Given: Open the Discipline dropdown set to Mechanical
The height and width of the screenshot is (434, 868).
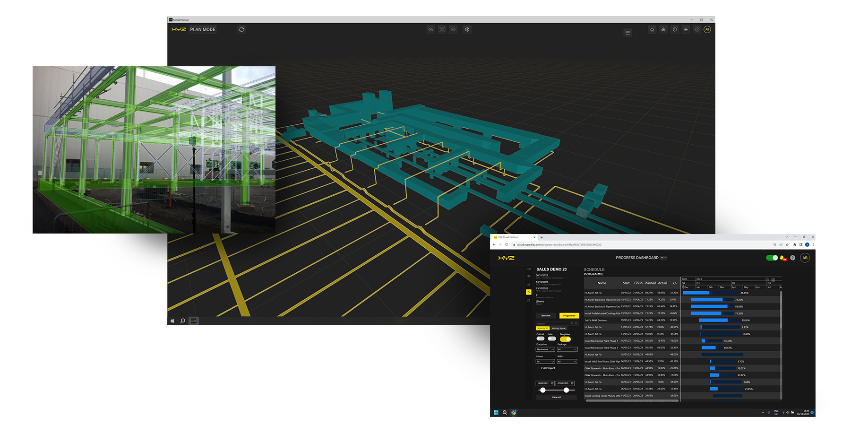Looking at the screenshot, I should coord(545,349).
